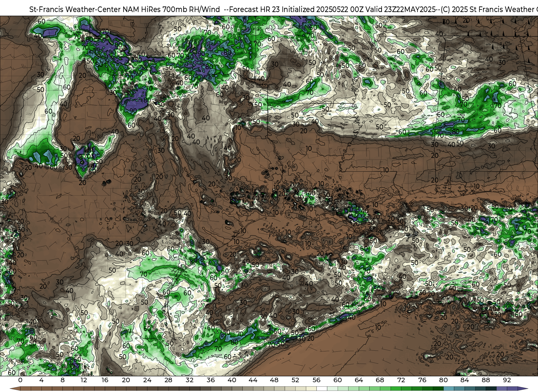
Task: Click the colorbar scale label '32'
Action: (x=189, y=380)
